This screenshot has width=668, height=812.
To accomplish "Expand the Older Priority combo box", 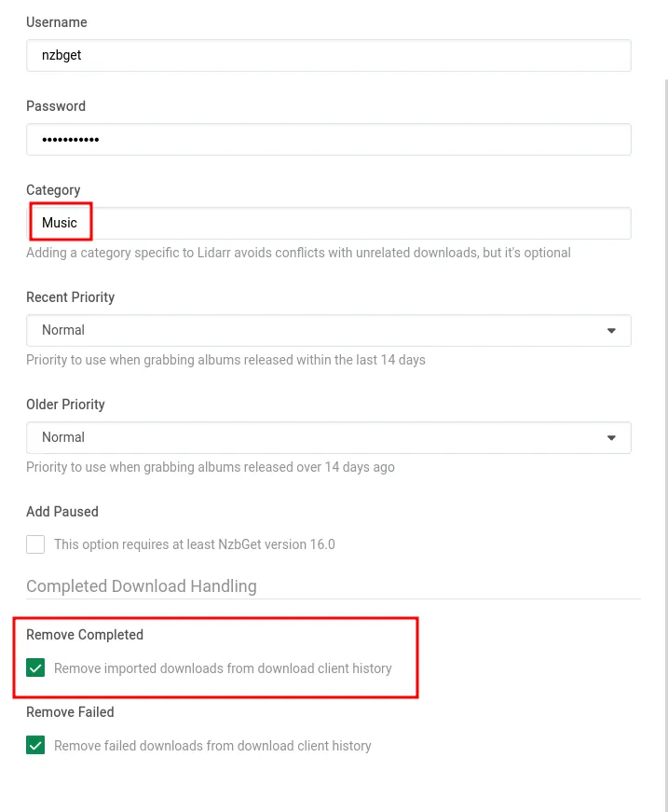I will pos(328,437).
